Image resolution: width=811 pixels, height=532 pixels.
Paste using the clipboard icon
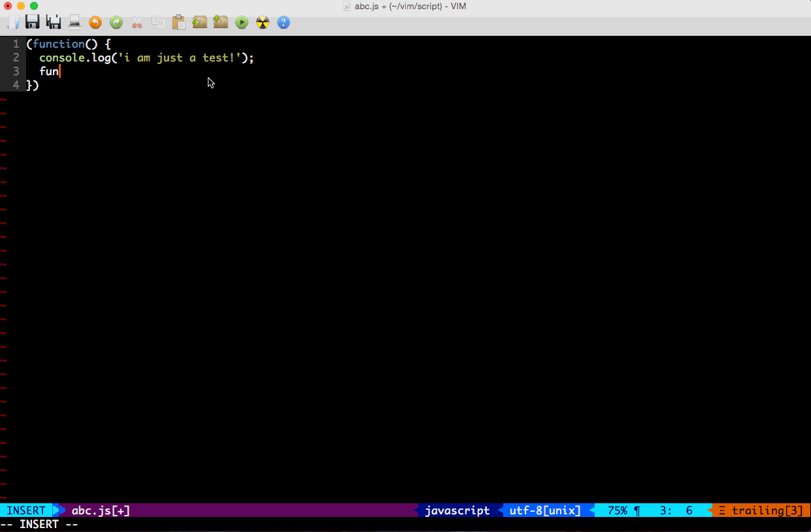click(x=179, y=23)
